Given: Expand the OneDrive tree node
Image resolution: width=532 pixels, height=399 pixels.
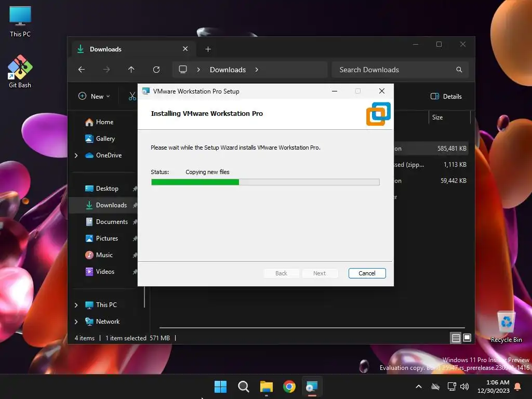Looking at the screenshot, I should (76, 155).
